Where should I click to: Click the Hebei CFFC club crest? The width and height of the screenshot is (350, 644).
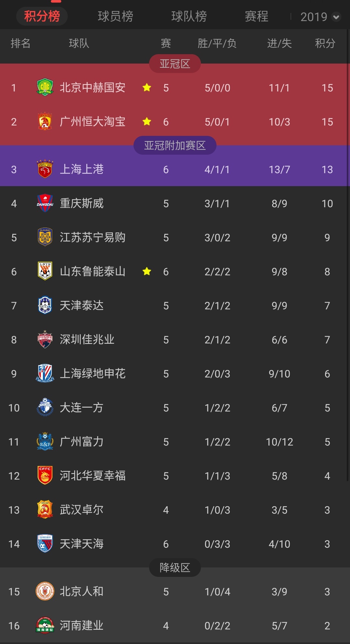coord(45,476)
